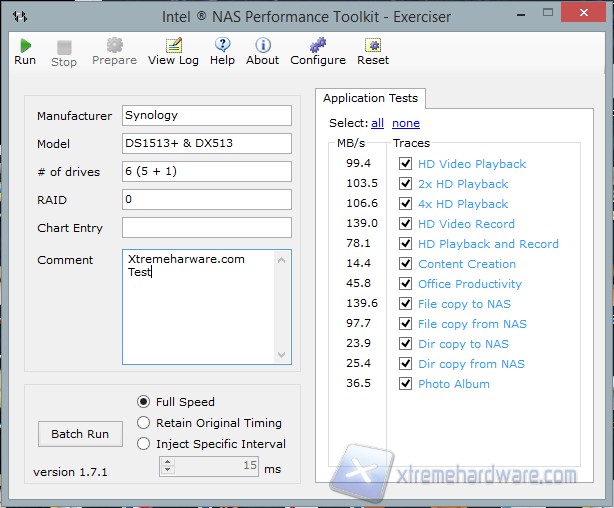Image resolution: width=614 pixels, height=508 pixels.
Task: Disable the Photo Album trace checkbox
Action: click(x=405, y=384)
